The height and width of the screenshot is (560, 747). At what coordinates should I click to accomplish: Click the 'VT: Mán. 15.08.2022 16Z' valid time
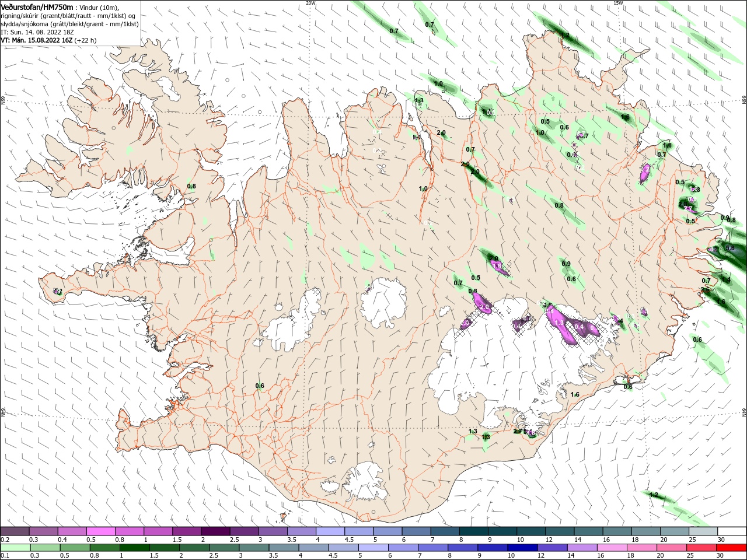pyautogui.click(x=36, y=40)
